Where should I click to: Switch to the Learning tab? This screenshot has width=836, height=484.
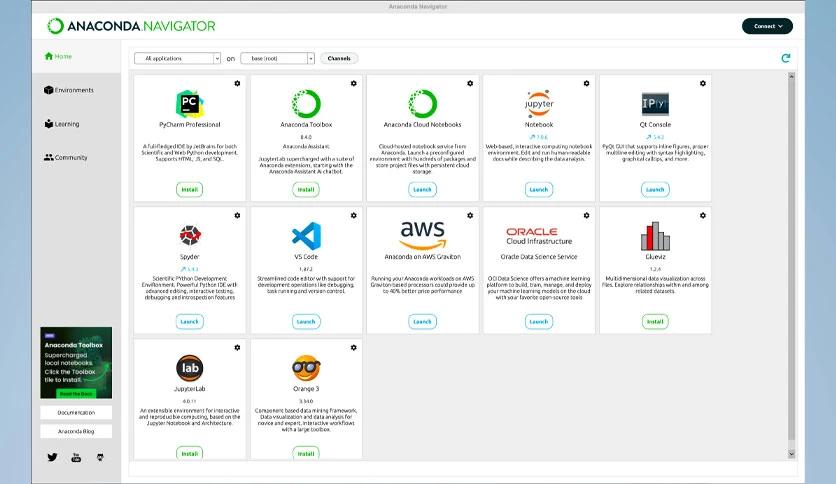point(62,124)
